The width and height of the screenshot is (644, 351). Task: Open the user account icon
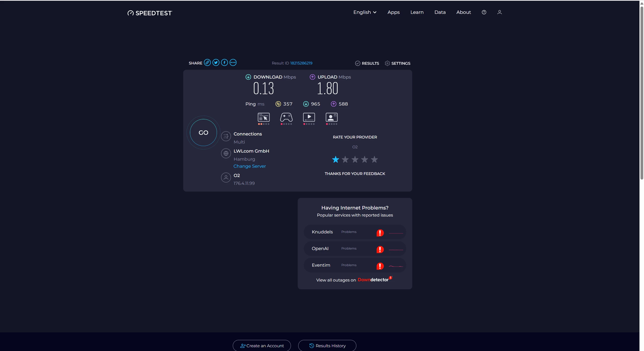(x=499, y=12)
